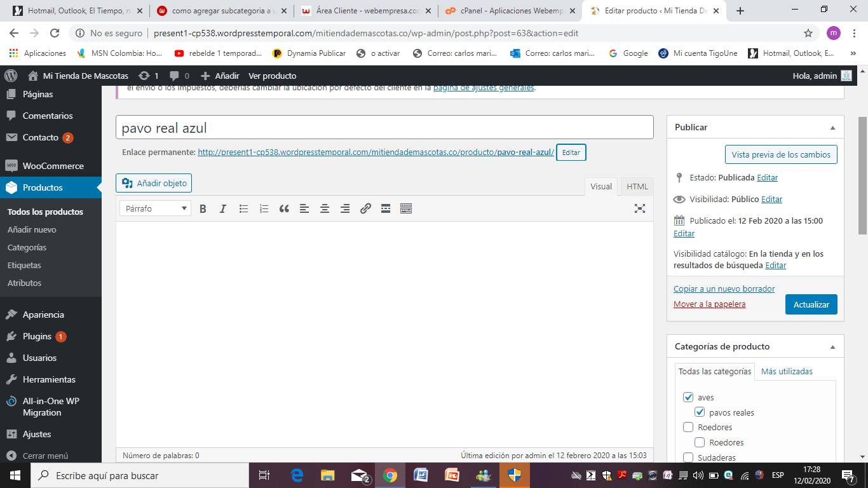The image size is (868, 488).
Task: Open the Windows notification center
Action: [x=848, y=475]
